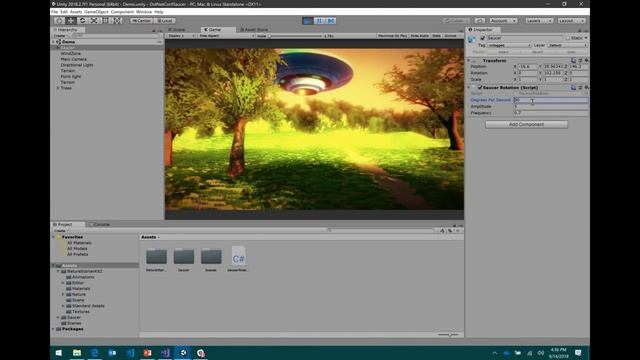This screenshot has width=640, height=360.
Task: Open the GameObject menu
Action: click(96, 12)
